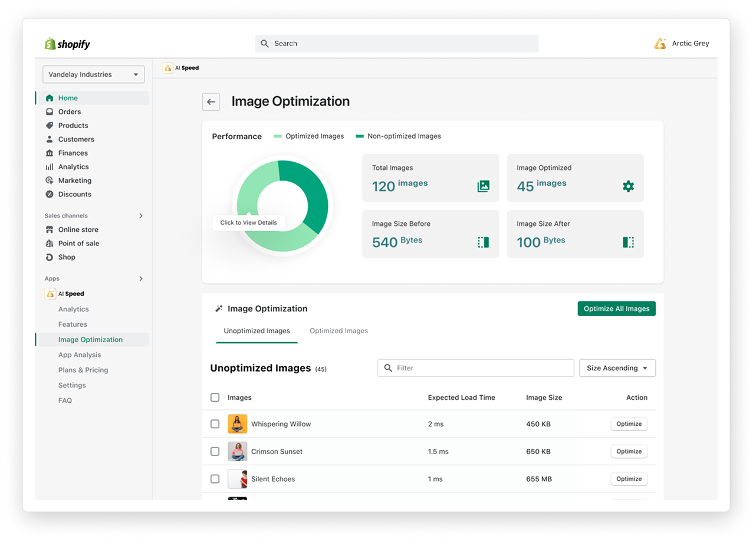Screen dimensions: 756x542
Task: Click the Image Size After icon
Action: 628,242
